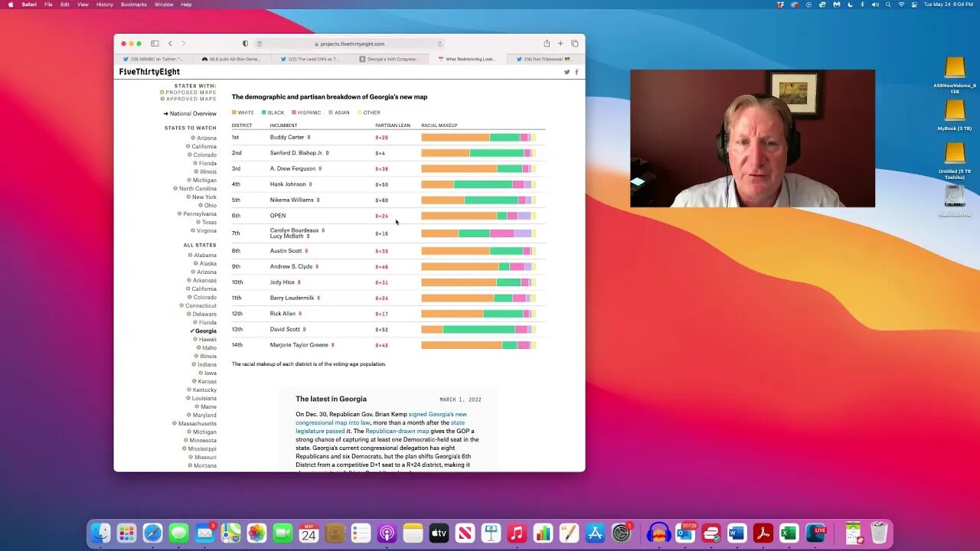Launch Messages from the Dock
This screenshot has width=980, height=551.
178,533
